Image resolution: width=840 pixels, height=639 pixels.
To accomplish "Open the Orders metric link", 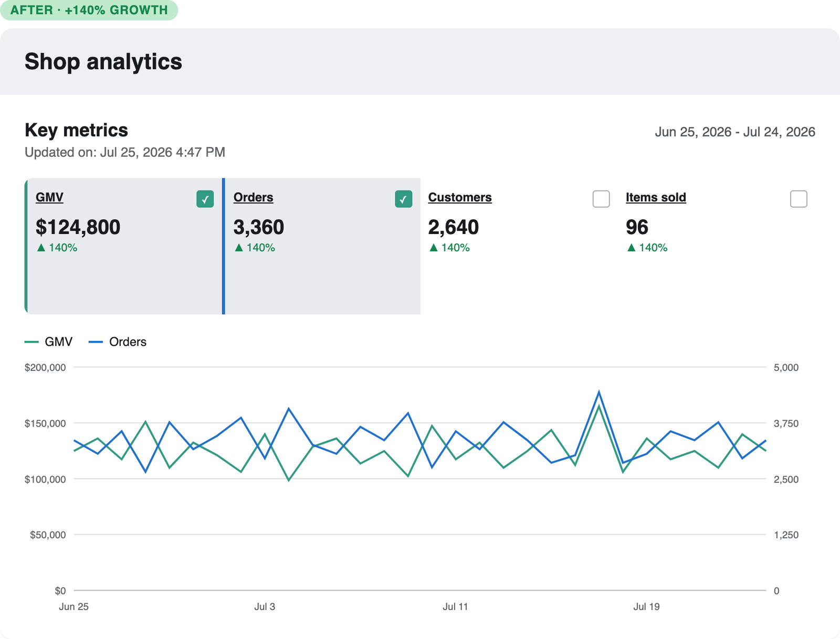I will click(x=253, y=197).
